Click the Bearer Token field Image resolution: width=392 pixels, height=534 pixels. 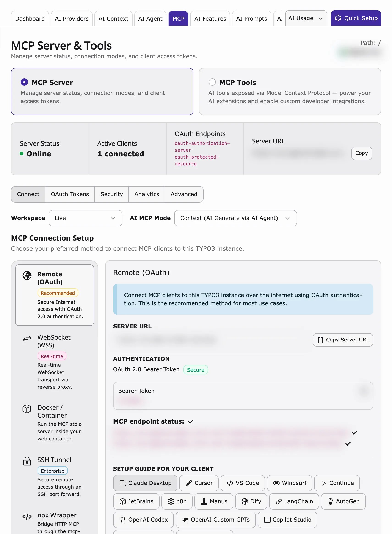click(243, 396)
